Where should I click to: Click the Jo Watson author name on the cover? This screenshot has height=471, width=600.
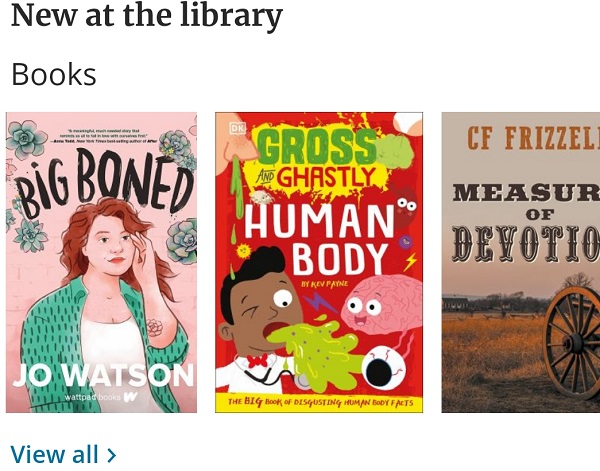(x=103, y=375)
